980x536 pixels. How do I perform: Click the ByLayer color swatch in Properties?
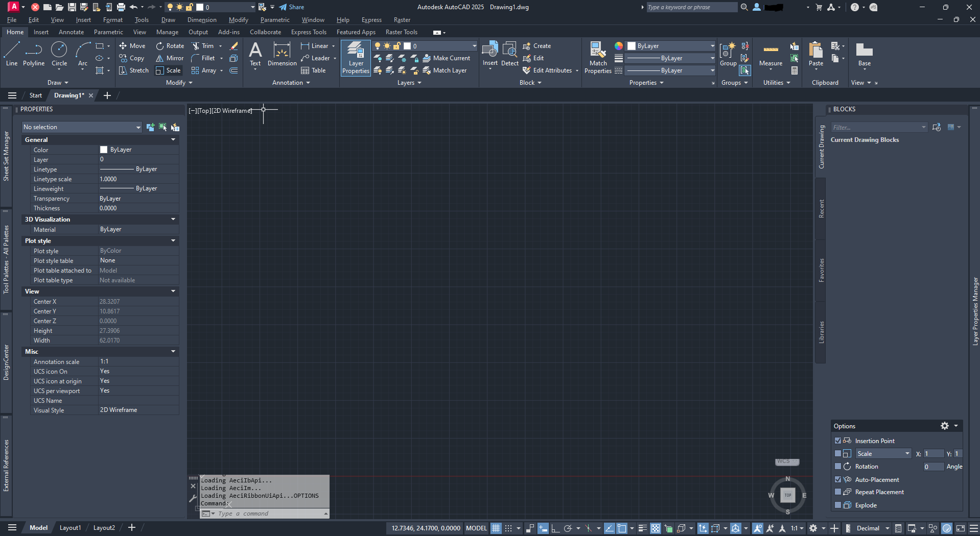[x=104, y=150]
